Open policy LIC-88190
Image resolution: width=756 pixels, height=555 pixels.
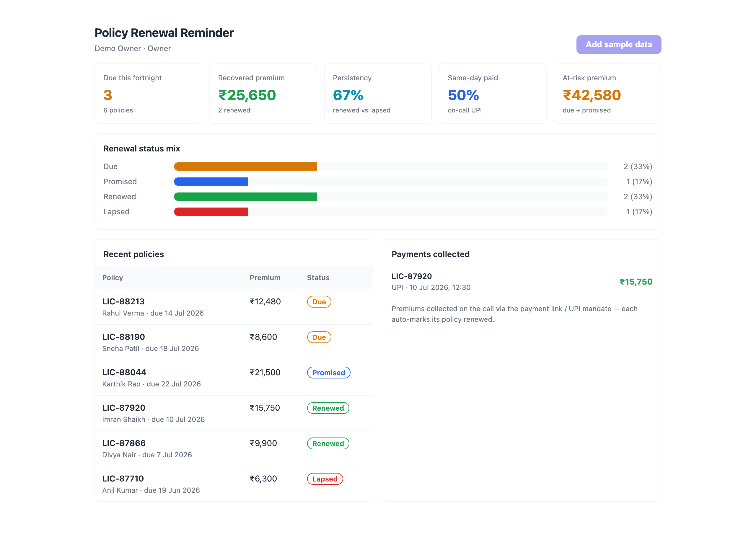(123, 337)
